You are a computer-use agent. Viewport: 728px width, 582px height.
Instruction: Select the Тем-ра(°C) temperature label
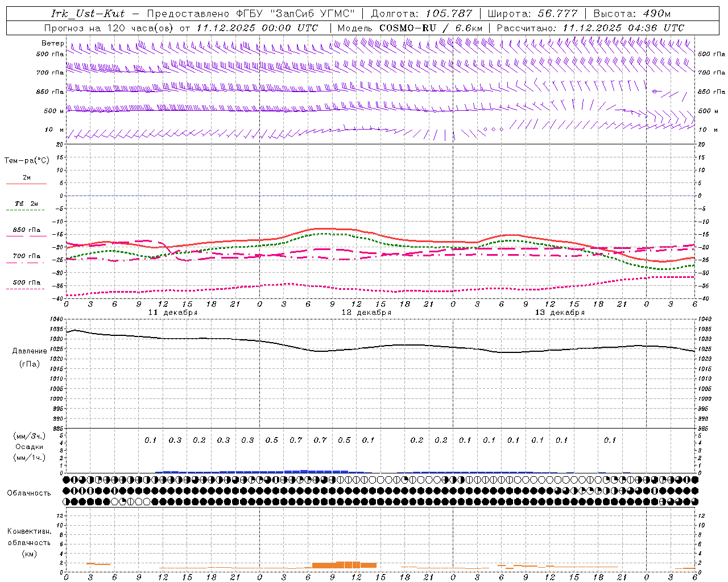[x=27, y=161]
